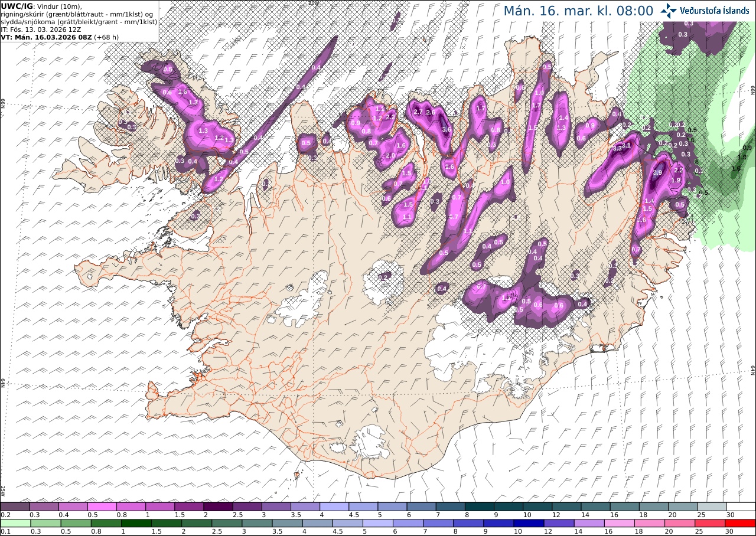Click the bottom legend swatch between 0.5 and 0.8
Viewport: 756px width, 536px height.
coord(75,523)
